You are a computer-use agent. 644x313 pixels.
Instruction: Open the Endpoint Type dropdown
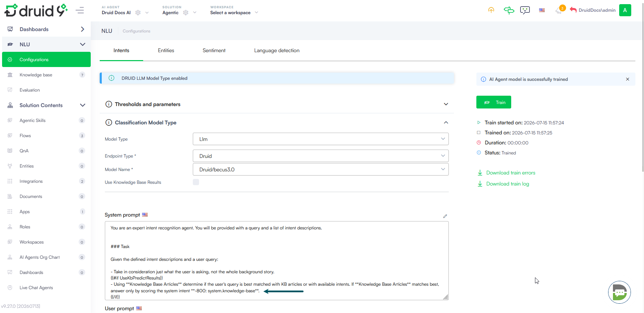tap(320, 156)
